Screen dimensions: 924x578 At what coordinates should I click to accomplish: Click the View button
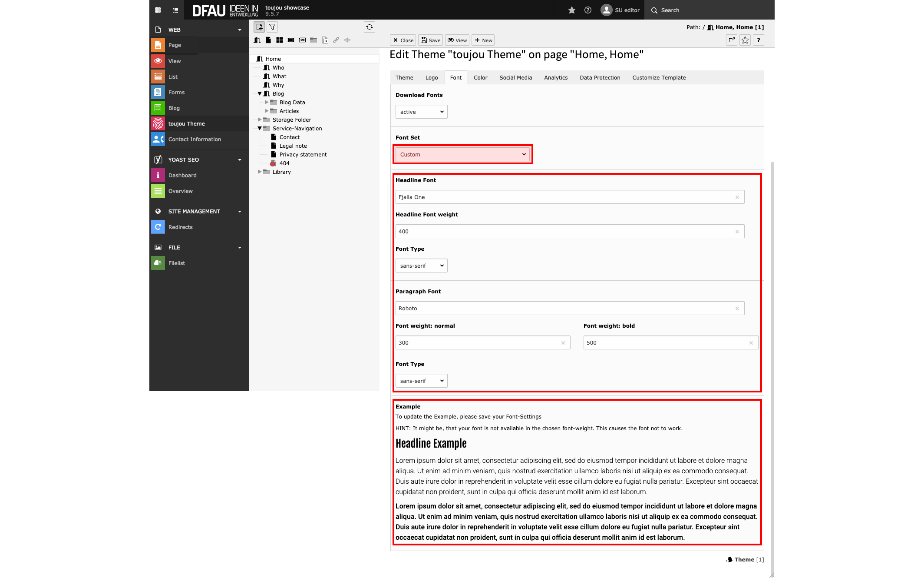457,40
